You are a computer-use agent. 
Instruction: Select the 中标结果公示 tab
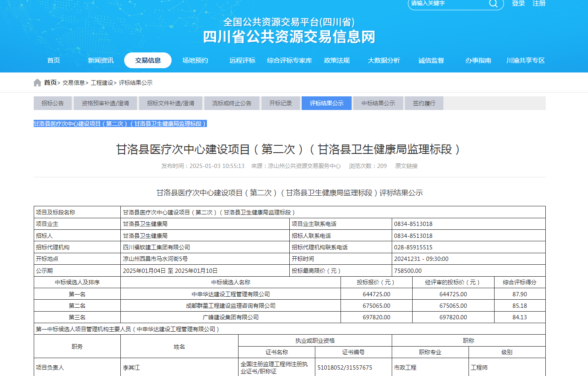[378, 103]
